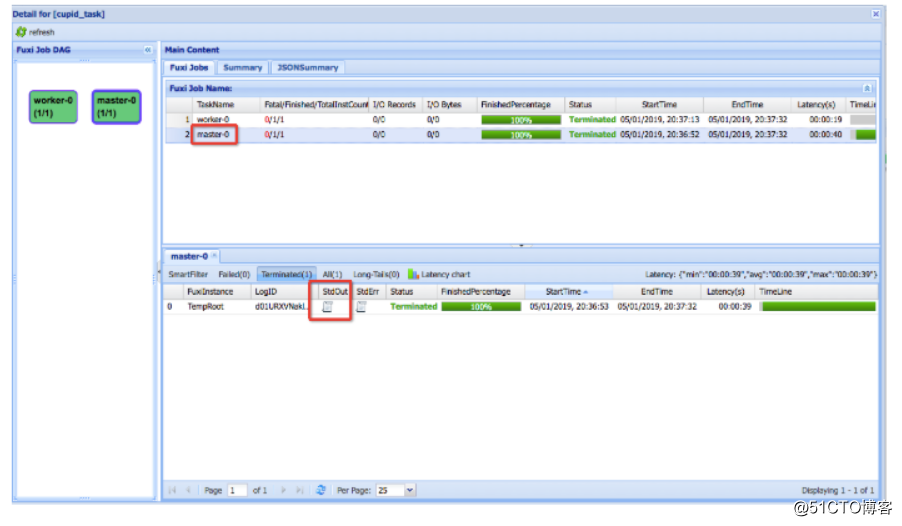Click TempRoot 100% progress bar
The height and width of the screenshot is (526, 902).
(481, 307)
